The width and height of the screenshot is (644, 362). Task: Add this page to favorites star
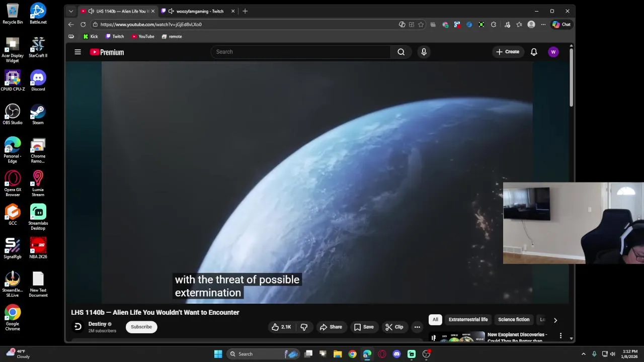pos(421,24)
